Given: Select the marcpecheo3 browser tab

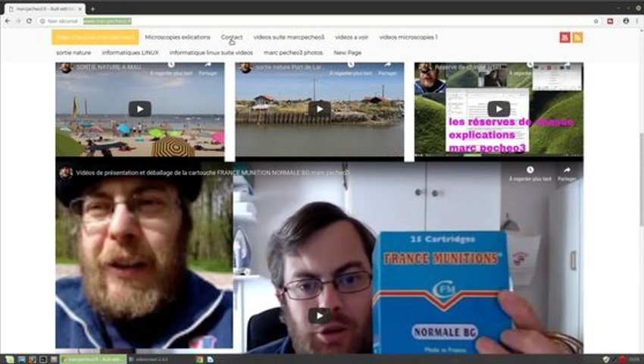Looking at the screenshot, I should (44, 8).
